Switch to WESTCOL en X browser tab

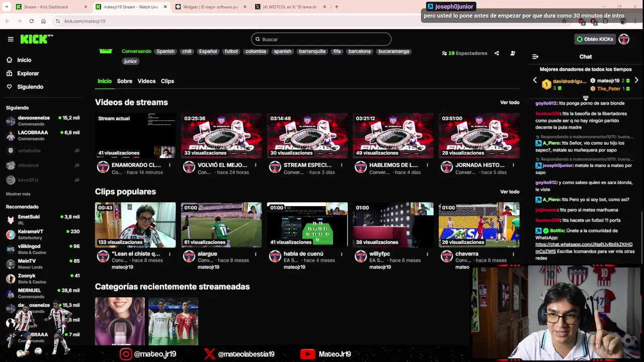(x=289, y=7)
